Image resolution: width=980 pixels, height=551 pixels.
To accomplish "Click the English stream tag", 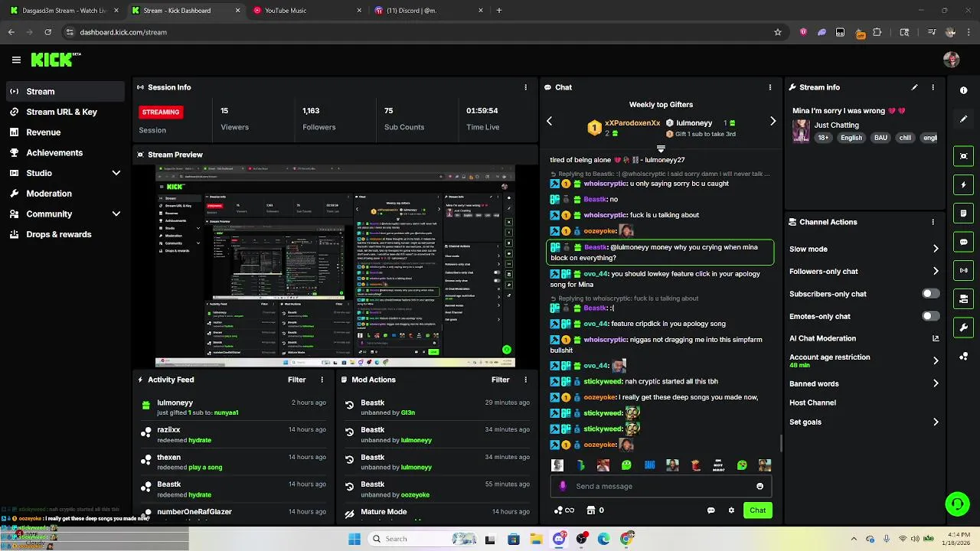I will click(851, 138).
